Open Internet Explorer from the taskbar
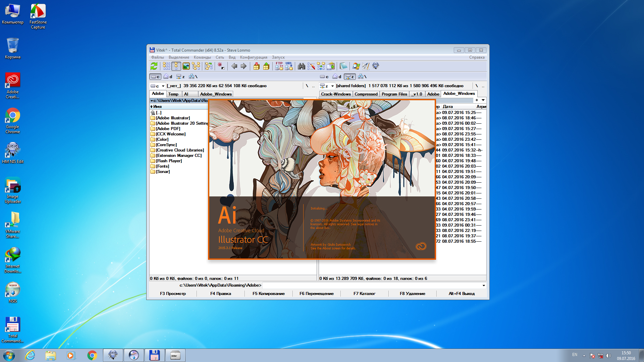 (x=30, y=355)
